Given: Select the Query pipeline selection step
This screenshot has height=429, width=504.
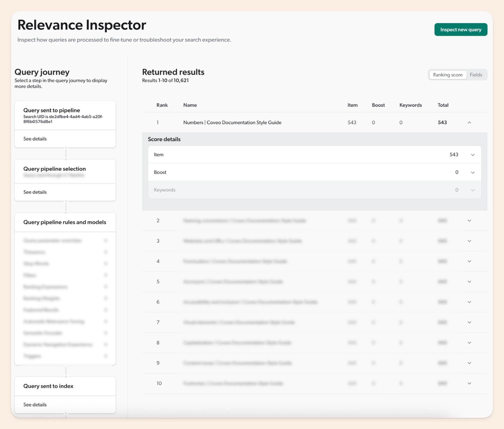Looking at the screenshot, I should tap(65, 171).
